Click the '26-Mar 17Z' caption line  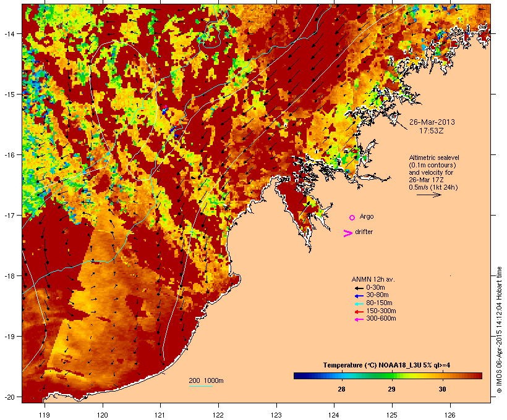pyautogui.click(x=426, y=180)
